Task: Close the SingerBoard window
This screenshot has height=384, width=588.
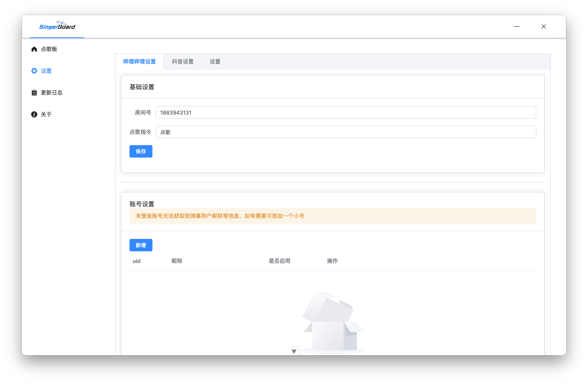Action: pos(543,26)
